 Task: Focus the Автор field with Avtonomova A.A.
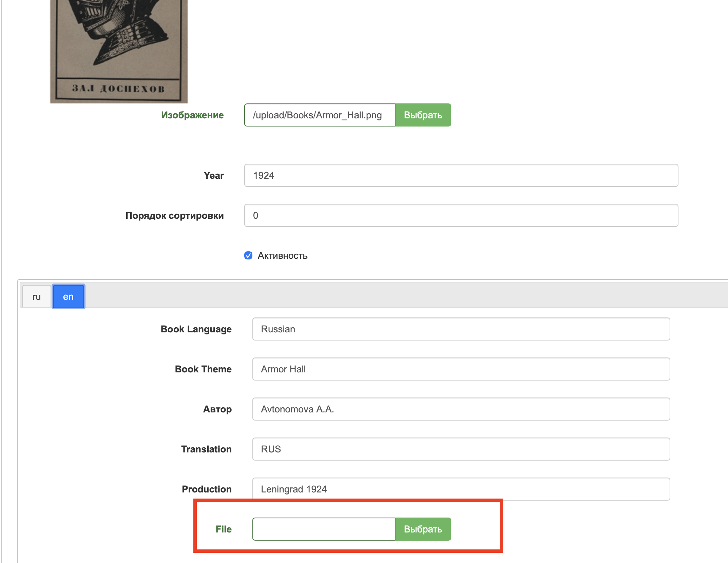click(461, 409)
